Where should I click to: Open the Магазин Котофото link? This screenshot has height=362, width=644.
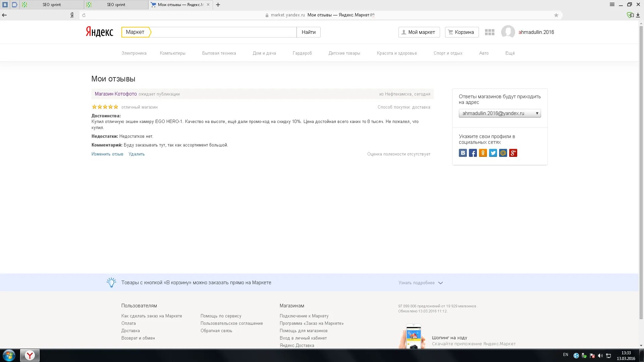coord(116,94)
